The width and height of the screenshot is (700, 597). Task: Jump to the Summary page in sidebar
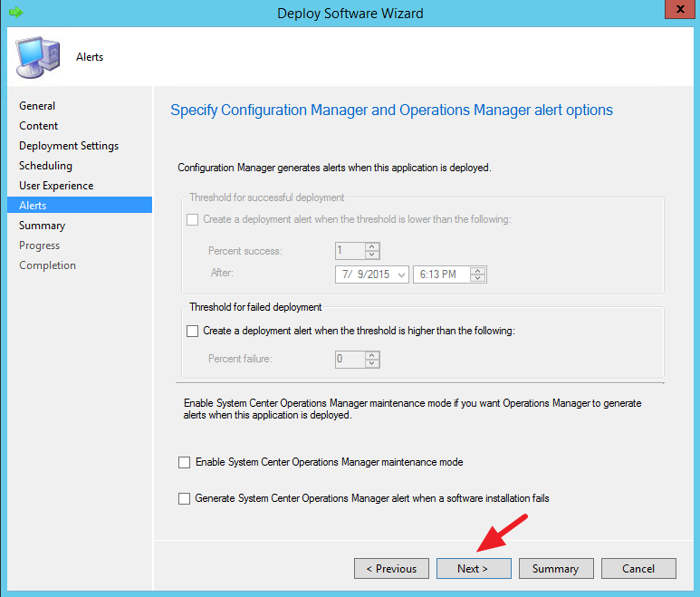click(42, 226)
